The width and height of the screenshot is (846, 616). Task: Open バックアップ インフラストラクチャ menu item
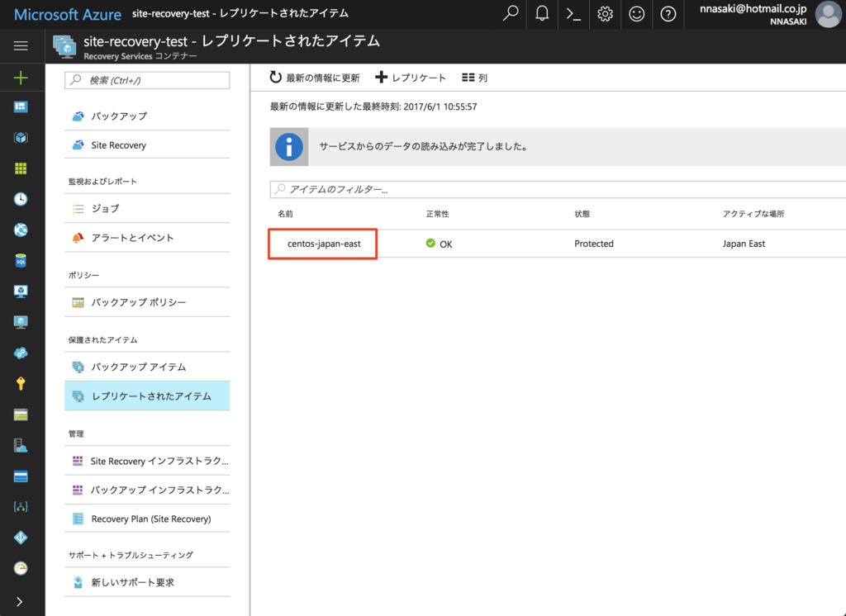pyautogui.click(x=147, y=490)
